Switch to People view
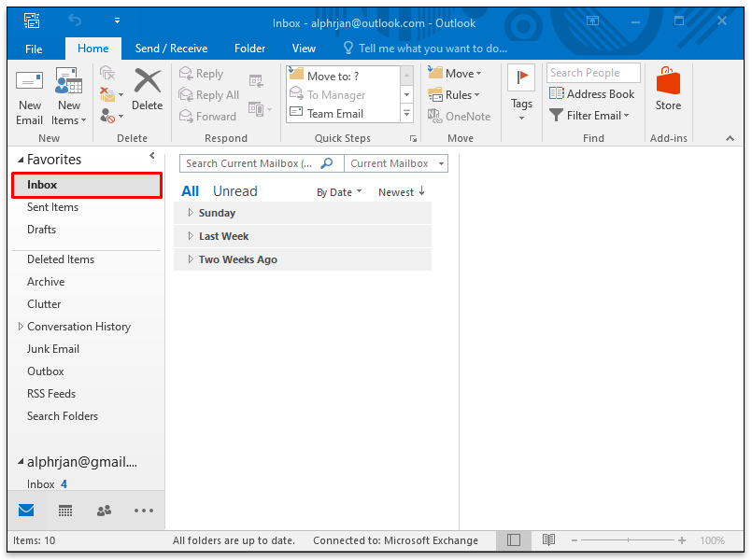Image resolution: width=752 pixels, height=560 pixels. point(104,511)
